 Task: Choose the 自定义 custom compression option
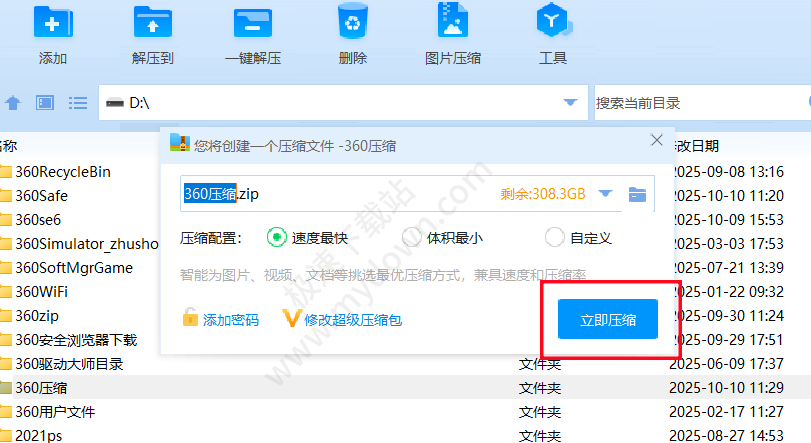[554, 237]
